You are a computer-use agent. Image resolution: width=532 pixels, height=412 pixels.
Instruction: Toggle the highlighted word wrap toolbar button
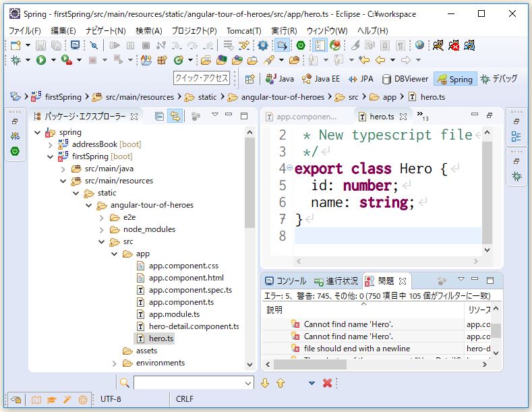coord(320,45)
